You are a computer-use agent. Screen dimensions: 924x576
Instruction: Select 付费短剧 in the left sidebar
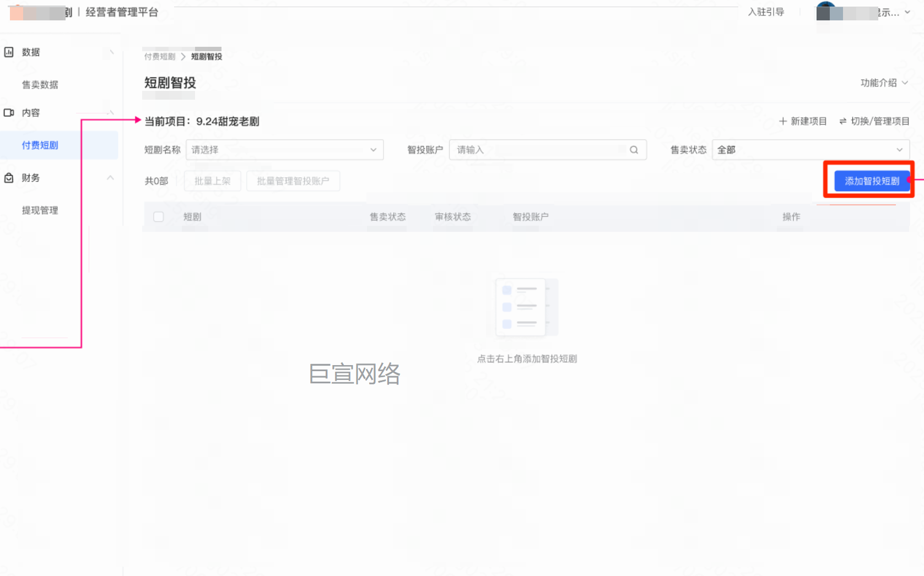tap(39, 145)
